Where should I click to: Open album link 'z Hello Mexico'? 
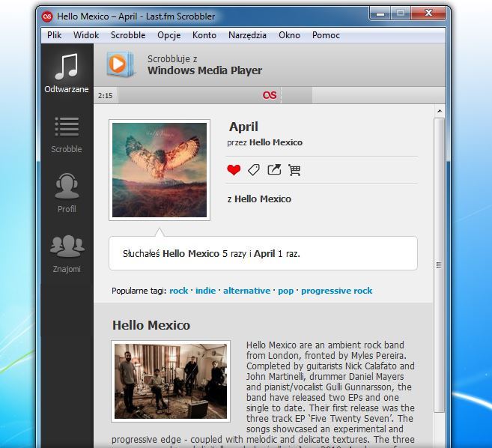259,199
